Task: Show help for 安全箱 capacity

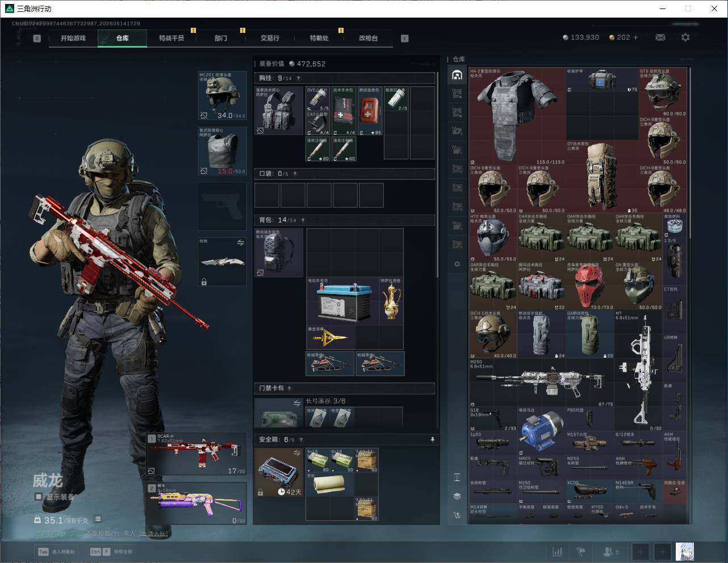Action: tap(301, 439)
